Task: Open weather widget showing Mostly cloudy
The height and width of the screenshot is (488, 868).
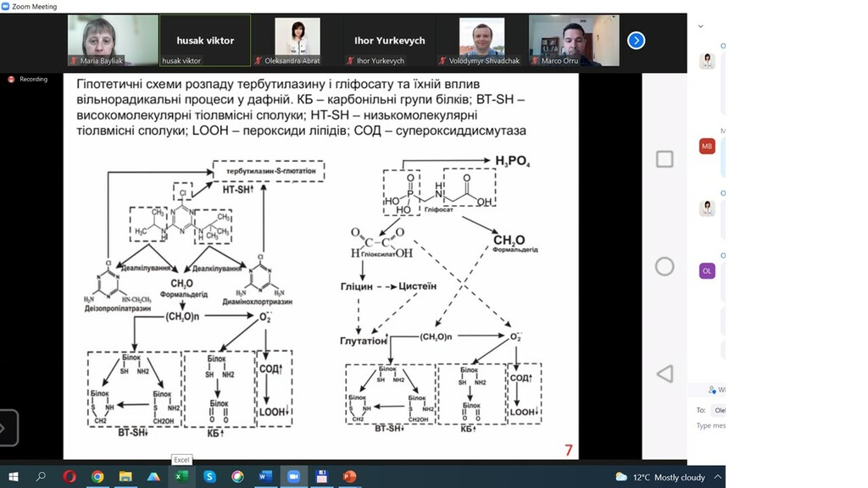Action: point(660,477)
